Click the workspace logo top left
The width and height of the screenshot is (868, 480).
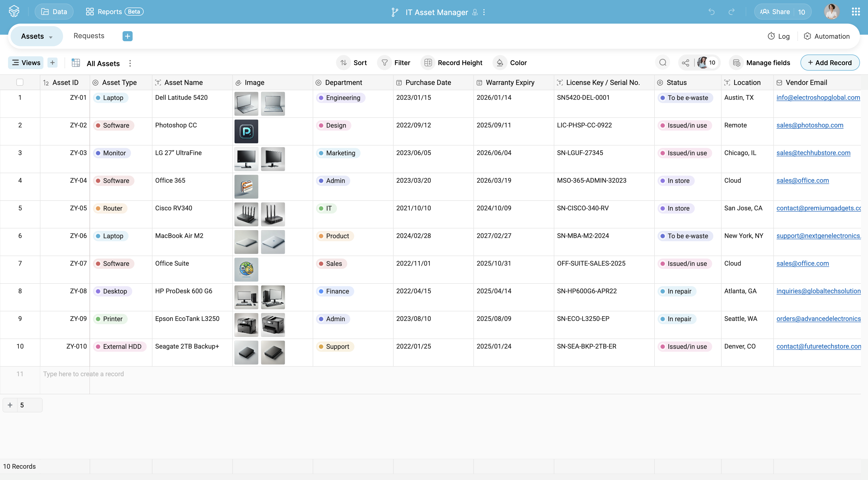(14, 11)
